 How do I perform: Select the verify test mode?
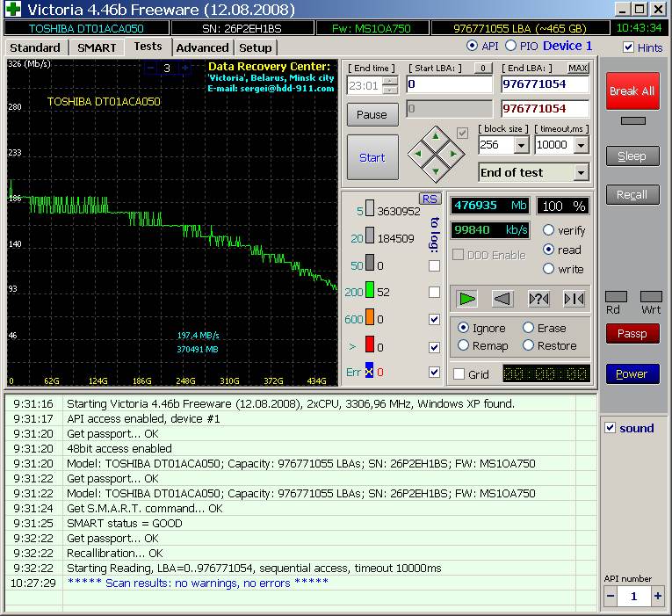tap(548, 230)
